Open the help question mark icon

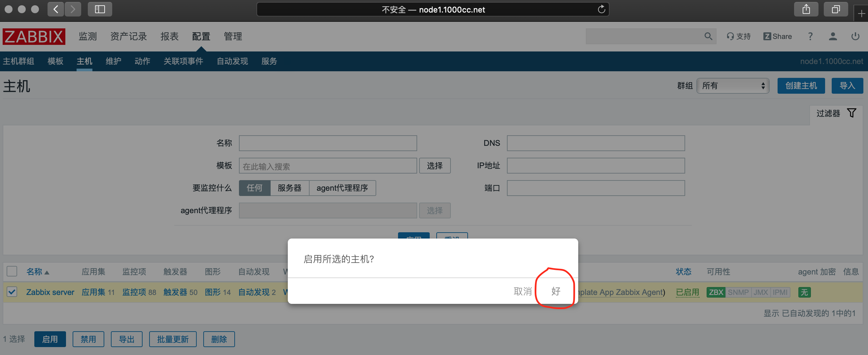click(810, 36)
